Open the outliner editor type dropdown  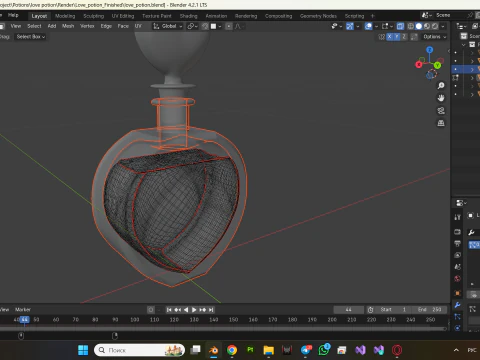click(x=461, y=26)
